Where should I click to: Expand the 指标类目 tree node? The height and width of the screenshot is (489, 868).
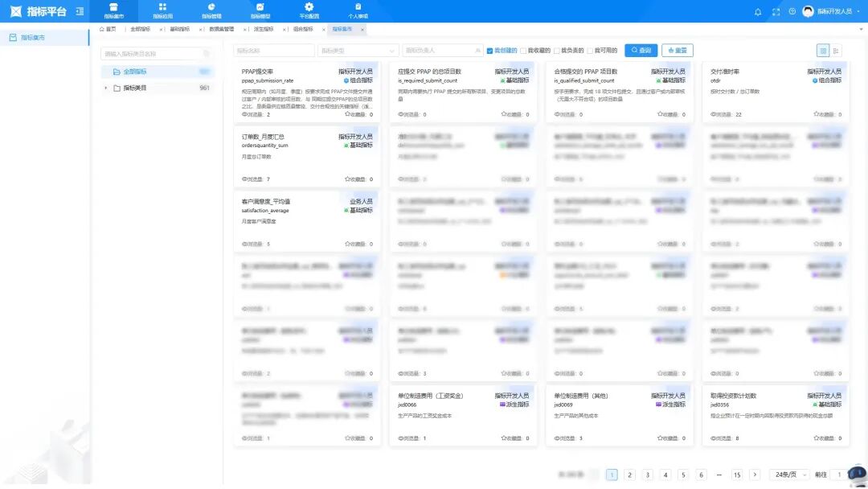click(x=106, y=88)
